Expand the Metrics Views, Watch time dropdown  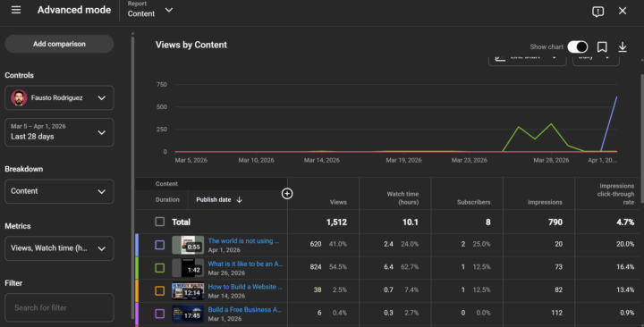[59, 248]
